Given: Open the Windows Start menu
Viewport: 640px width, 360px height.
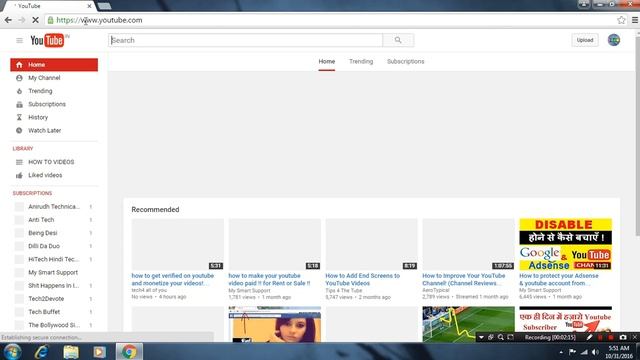Looking at the screenshot, I should 12,352.
